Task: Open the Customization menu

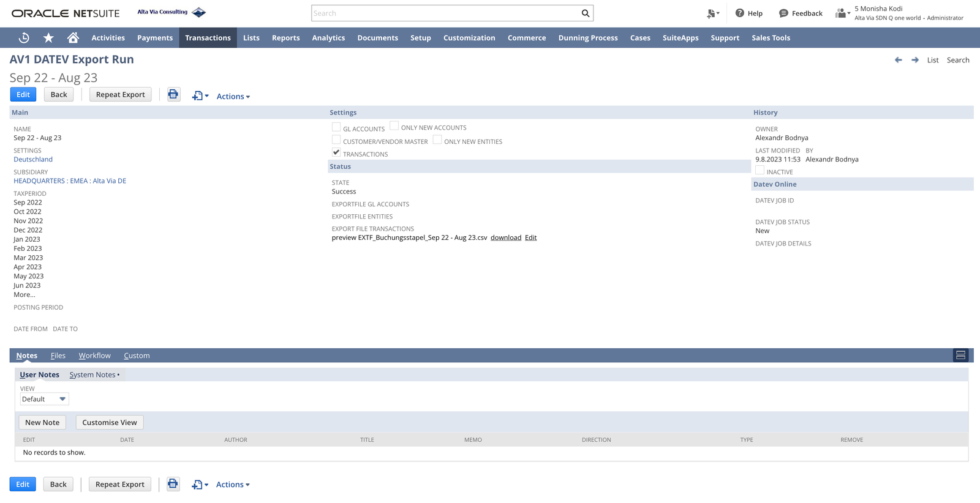Action: point(469,38)
